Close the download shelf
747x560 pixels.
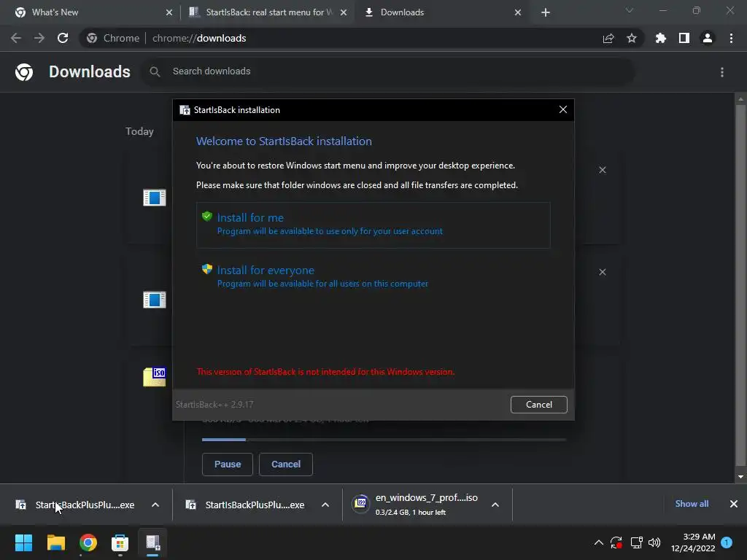tap(734, 504)
